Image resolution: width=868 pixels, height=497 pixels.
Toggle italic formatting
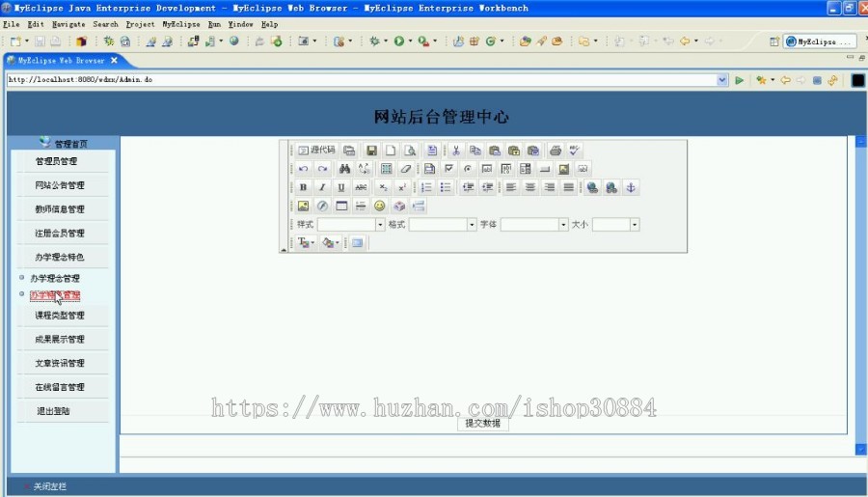pyautogui.click(x=322, y=187)
